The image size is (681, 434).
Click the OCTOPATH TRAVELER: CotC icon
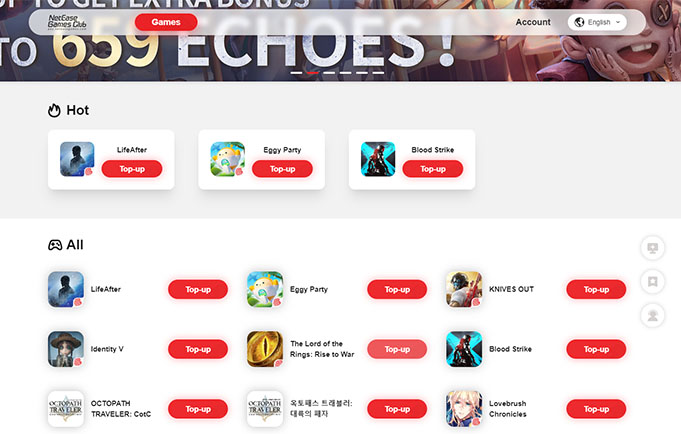tap(66, 409)
